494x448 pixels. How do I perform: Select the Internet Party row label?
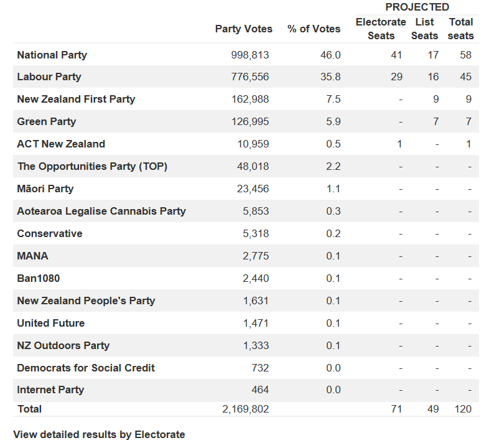[x=50, y=390]
